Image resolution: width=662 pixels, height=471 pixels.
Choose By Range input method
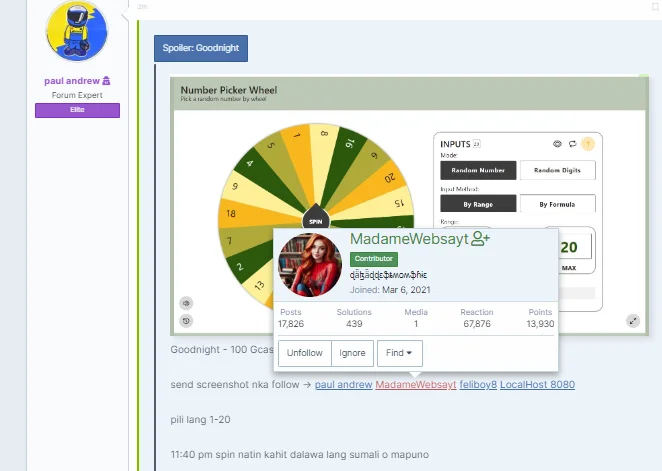click(478, 204)
